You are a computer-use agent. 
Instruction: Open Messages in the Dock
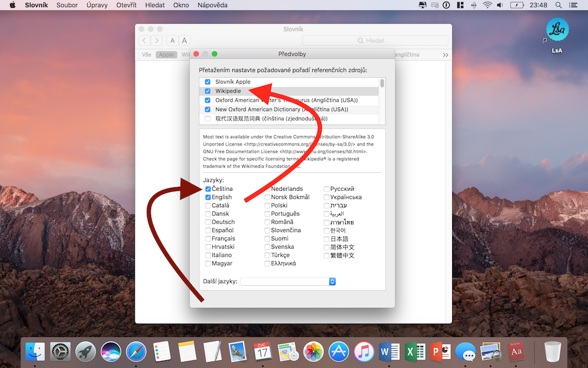pos(465,352)
